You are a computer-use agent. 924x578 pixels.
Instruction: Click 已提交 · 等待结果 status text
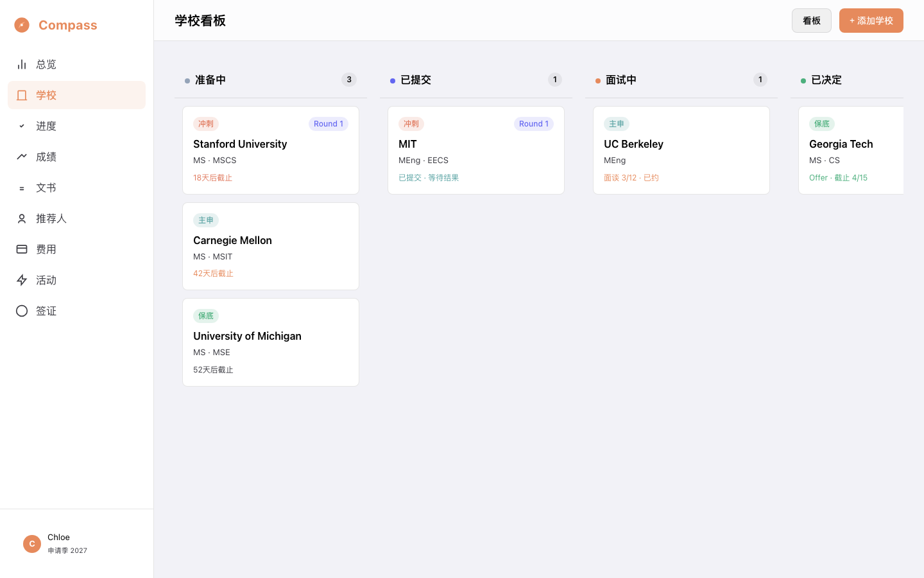click(x=429, y=178)
